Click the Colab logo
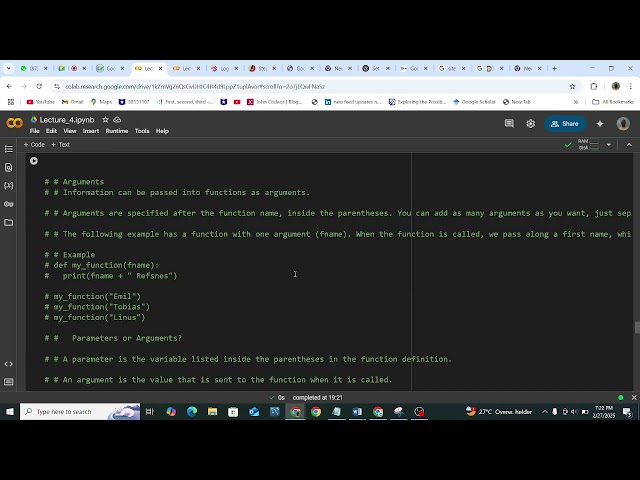The height and width of the screenshot is (480, 640). [15, 123]
